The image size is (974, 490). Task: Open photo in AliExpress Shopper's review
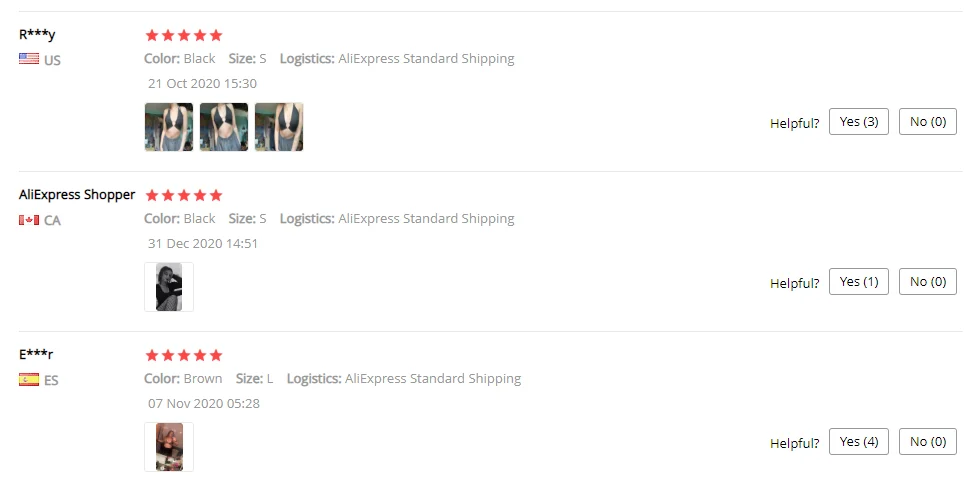pyautogui.click(x=169, y=287)
